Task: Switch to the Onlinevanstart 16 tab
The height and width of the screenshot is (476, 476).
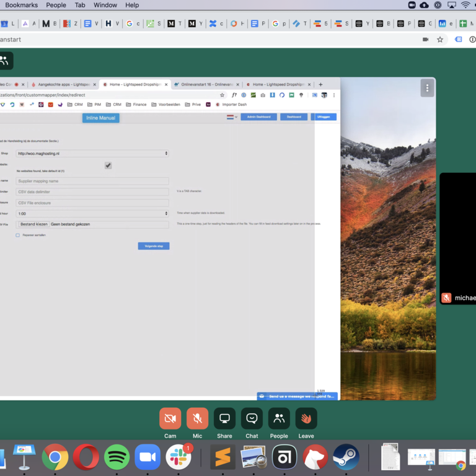Action: (x=203, y=84)
